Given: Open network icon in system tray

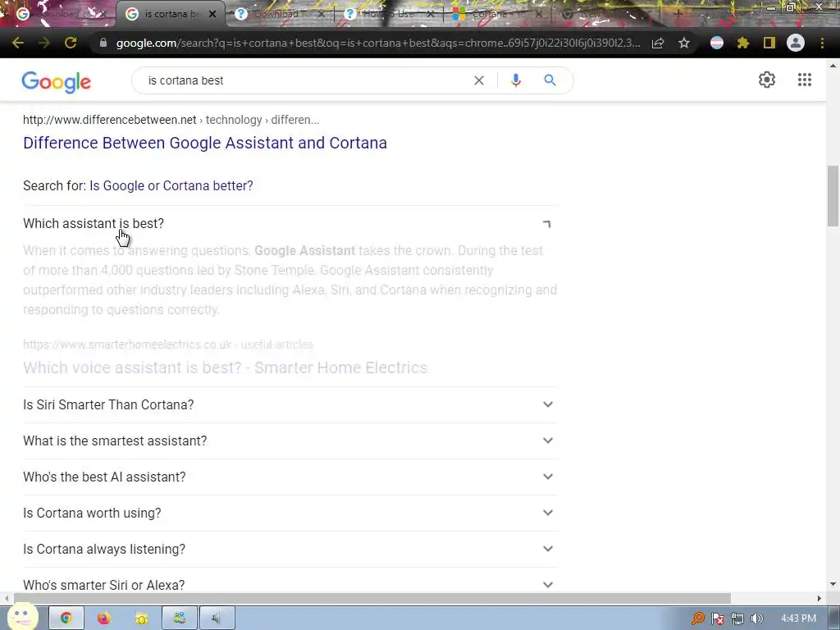Looking at the screenshot, I should click(x=737, y=619).
